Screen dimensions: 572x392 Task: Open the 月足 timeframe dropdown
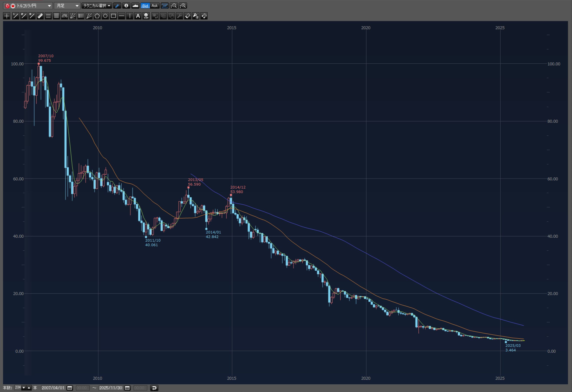[x=67, y=6]
